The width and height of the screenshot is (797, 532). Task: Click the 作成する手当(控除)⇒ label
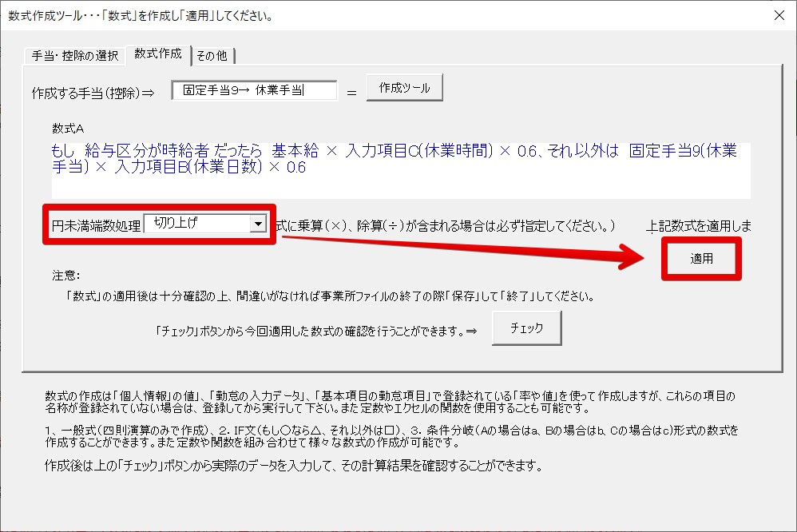92,92
